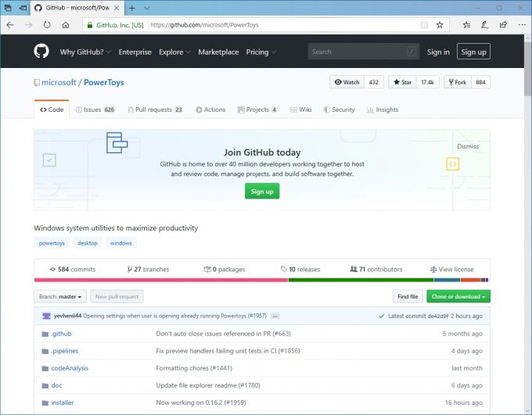This screenshot has width=532, height=415.
Task: Click the repository book icon
Action: pos(37,82)
